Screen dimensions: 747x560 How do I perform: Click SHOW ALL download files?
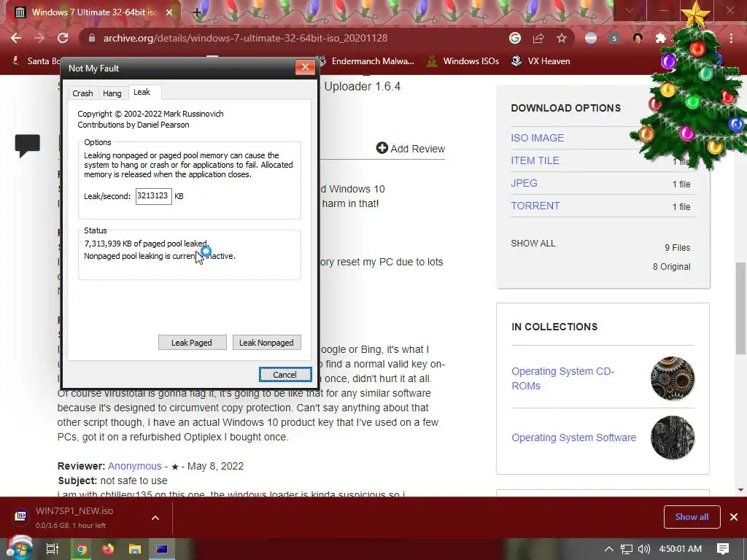[533, 244]
